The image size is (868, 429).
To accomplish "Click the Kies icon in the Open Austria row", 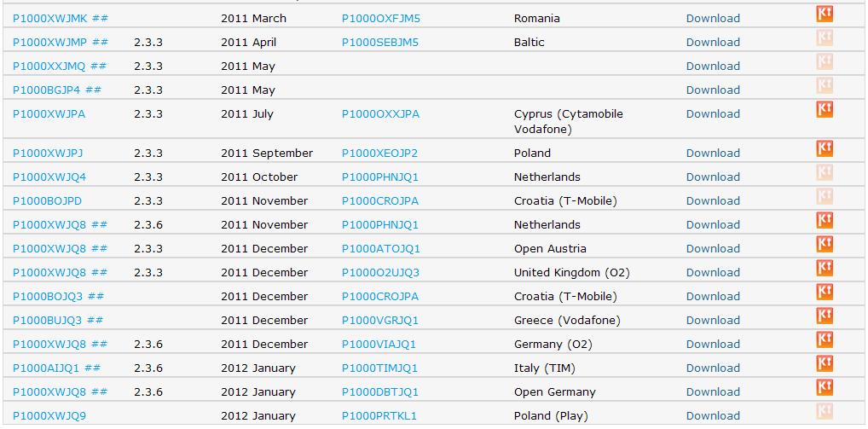I will pyautogui.click(x=824, y=245).
